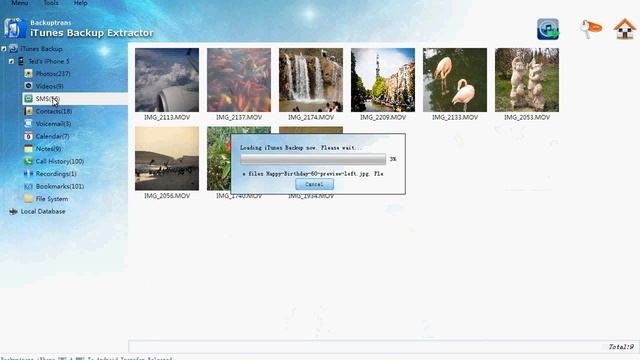Click the IMG_2056.MOV file name
The height and width of the screenshot is (360, 640).
(x=167, y=196)
